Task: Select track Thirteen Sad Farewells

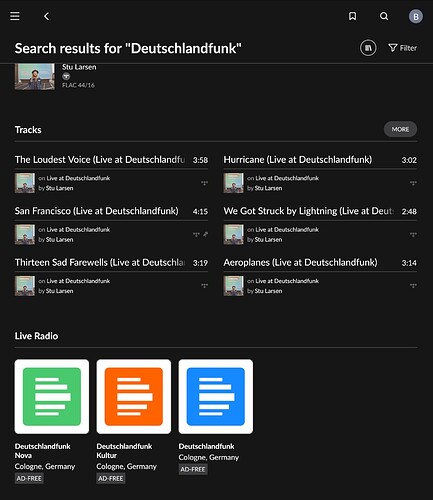Action: coord(100,262)
